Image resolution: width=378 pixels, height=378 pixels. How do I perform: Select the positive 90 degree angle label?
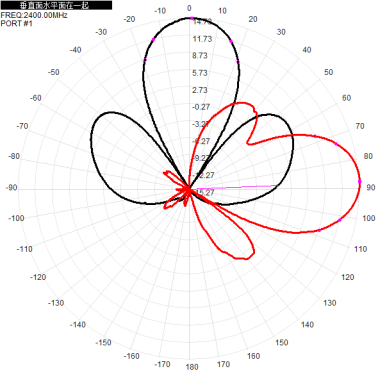tap(371, 187)
